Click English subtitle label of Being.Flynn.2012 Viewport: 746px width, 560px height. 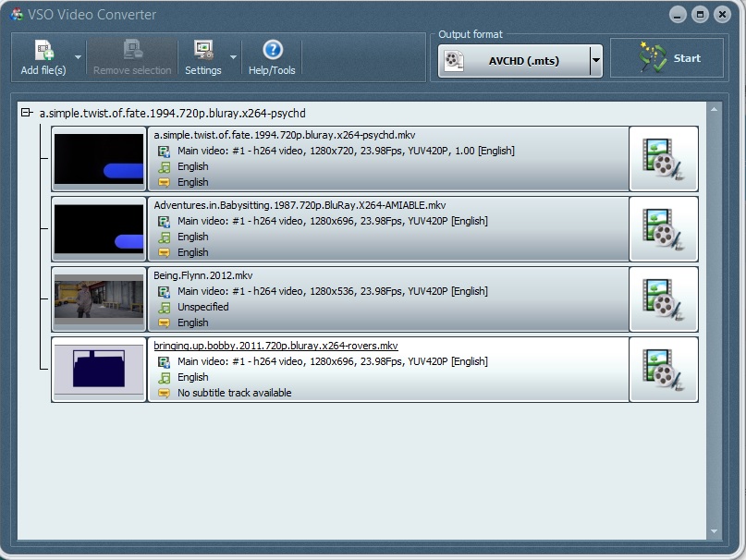click(192, 323)
